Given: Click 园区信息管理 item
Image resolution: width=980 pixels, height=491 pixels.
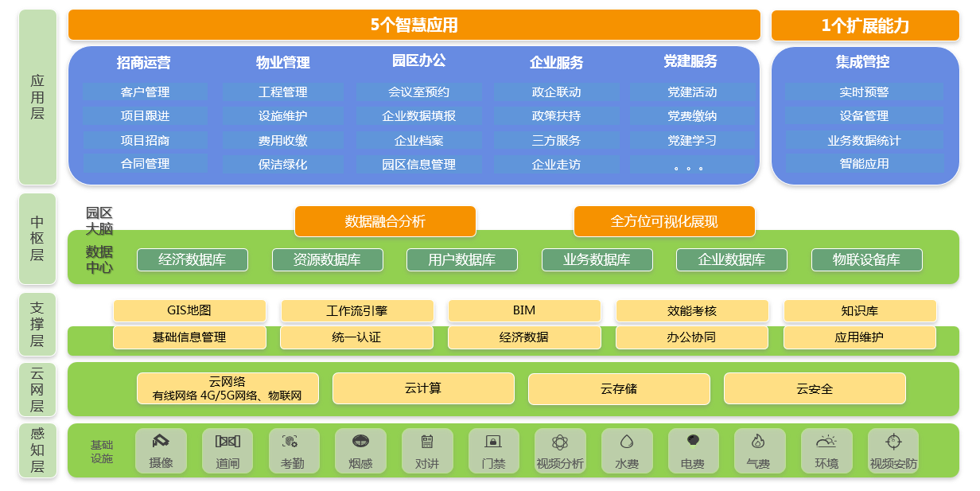Looking at the screenshot, I should pyautogui.click(x=419, y=165).
